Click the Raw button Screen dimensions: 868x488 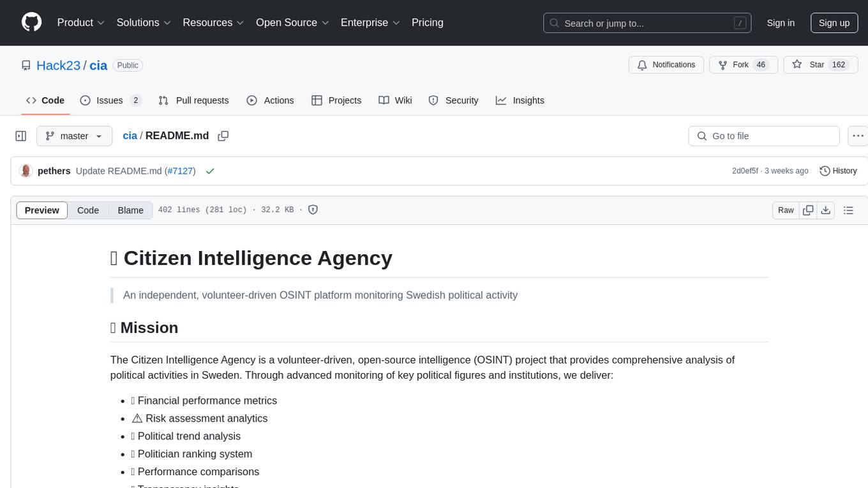click(786, 210)
